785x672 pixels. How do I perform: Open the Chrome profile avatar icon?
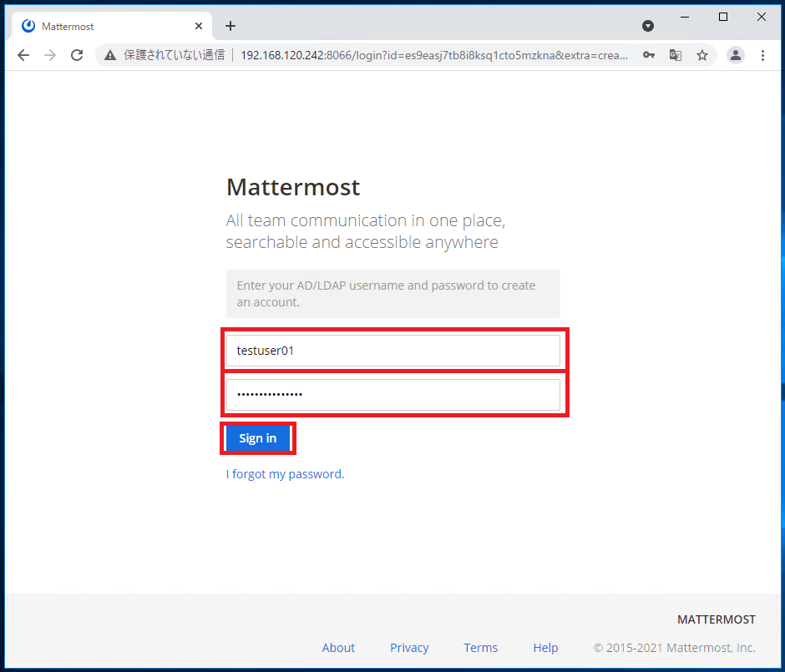(736, 55)
